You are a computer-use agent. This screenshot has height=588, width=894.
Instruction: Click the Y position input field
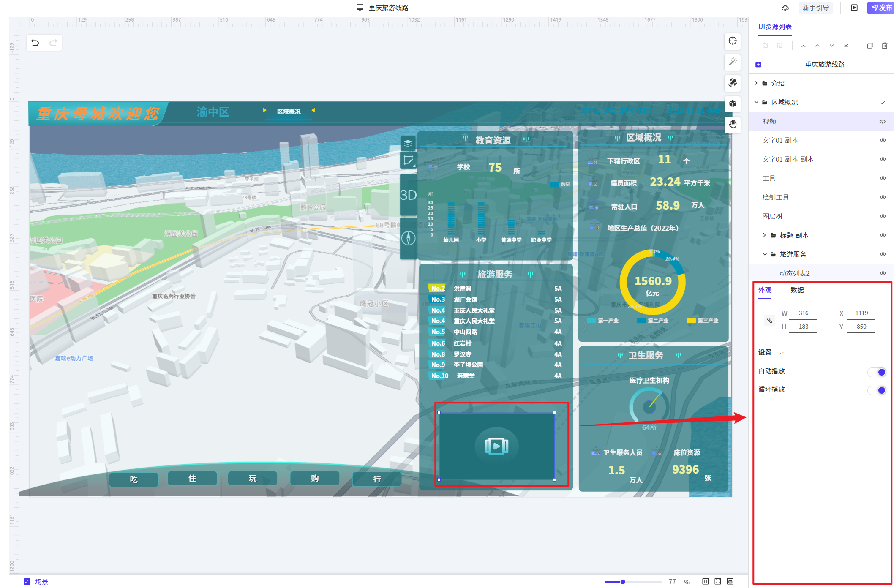point(861,327)
